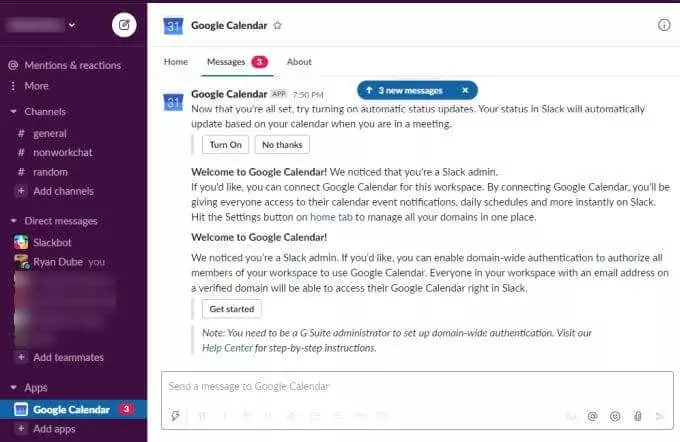Click the Google Calendar header title

(229, 26)
